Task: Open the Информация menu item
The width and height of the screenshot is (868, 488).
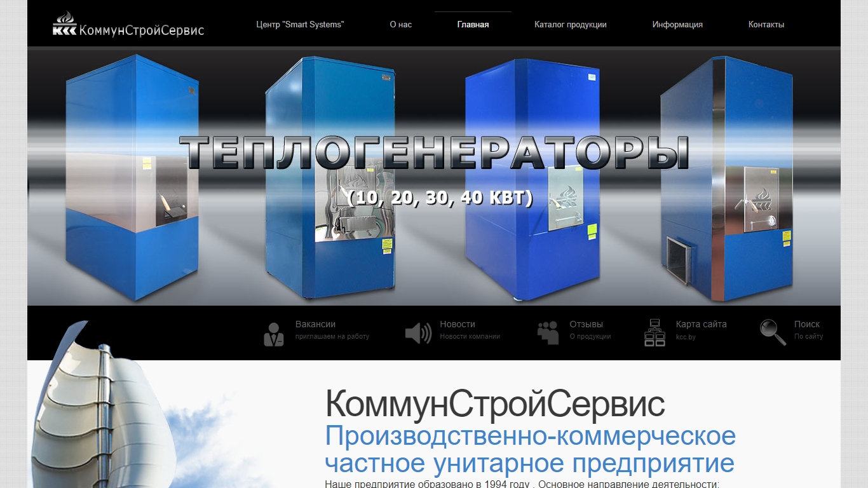Action: (677, 25)
